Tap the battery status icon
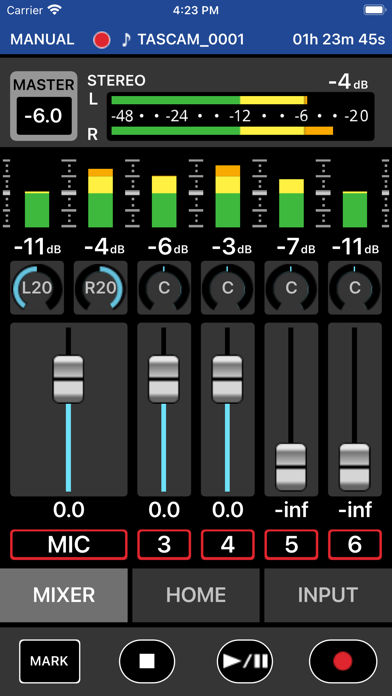This screenshot has height=696, width=392. point(374,10)
